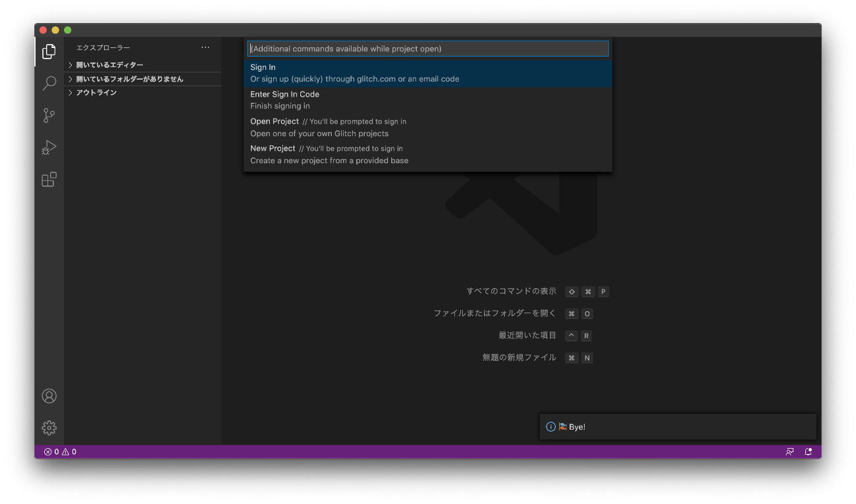856x504 pixels.
Task: Open the Run and Debug view icon
Action: (49, 147)
